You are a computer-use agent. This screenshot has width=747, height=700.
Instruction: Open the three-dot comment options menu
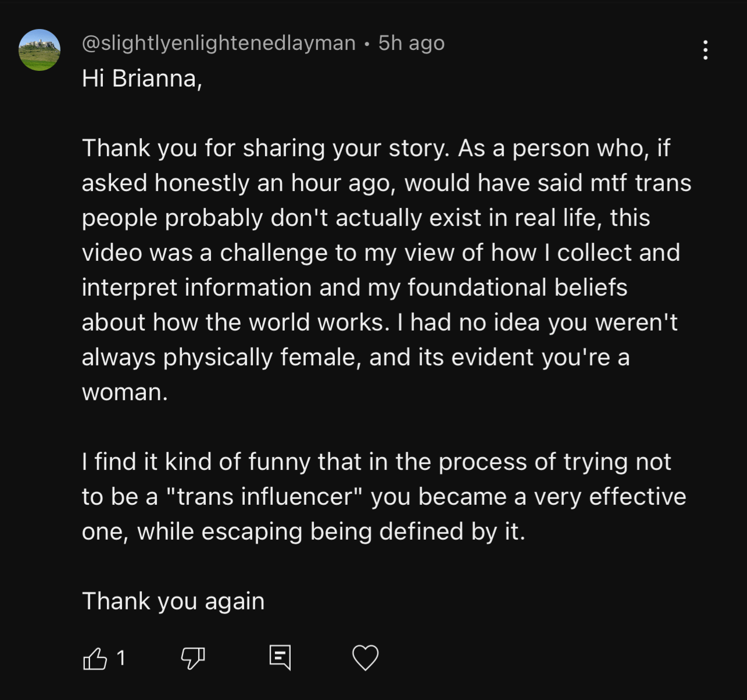(x=705, y=50)
